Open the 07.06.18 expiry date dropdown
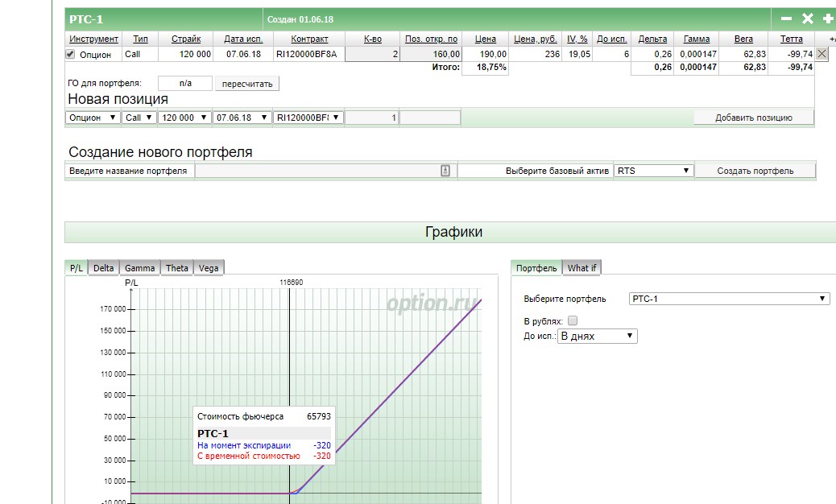 click(242, 118)
